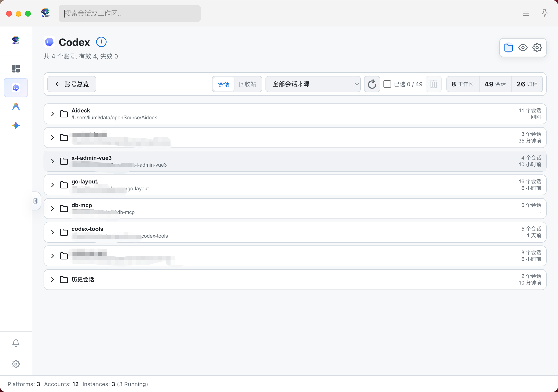Viewport: 558px width, 392px height.
Task: Click the folder icon of db-mcp workspace
Action: tap(64, 209)
